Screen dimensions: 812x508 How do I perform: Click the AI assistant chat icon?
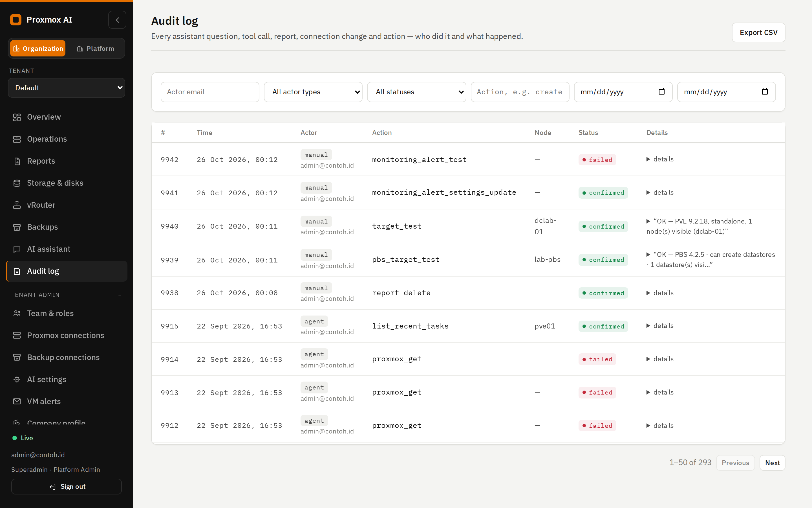tap(17, 249)
